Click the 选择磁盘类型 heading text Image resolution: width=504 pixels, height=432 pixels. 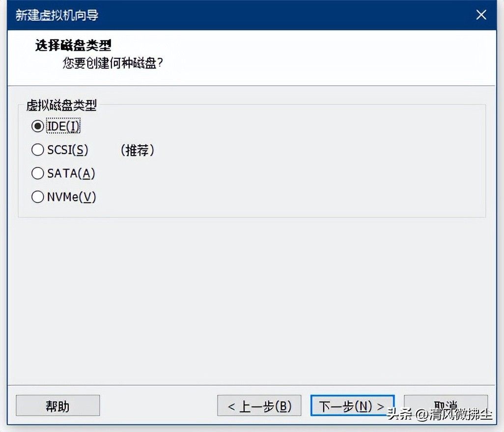73,45
